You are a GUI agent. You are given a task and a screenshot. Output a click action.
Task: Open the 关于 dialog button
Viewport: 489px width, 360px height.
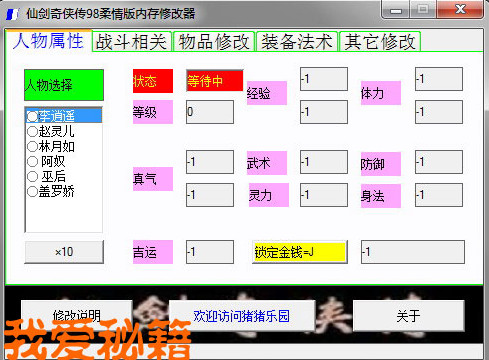(408, 315)
